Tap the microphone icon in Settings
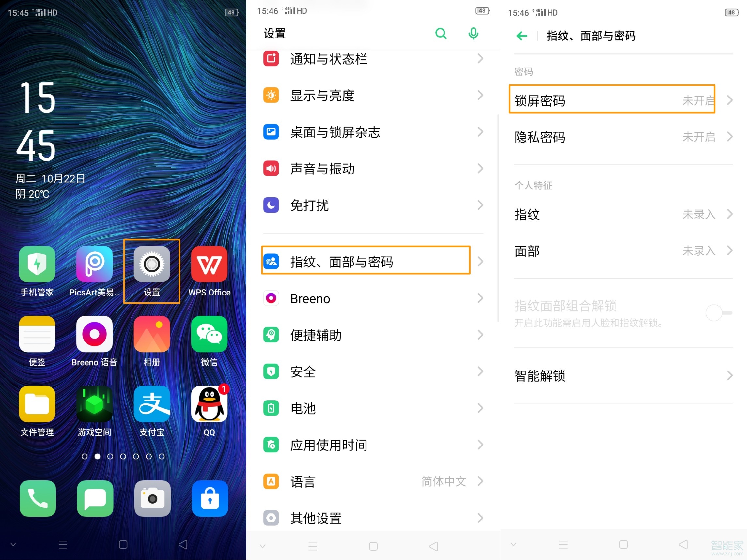 point(473,33)
